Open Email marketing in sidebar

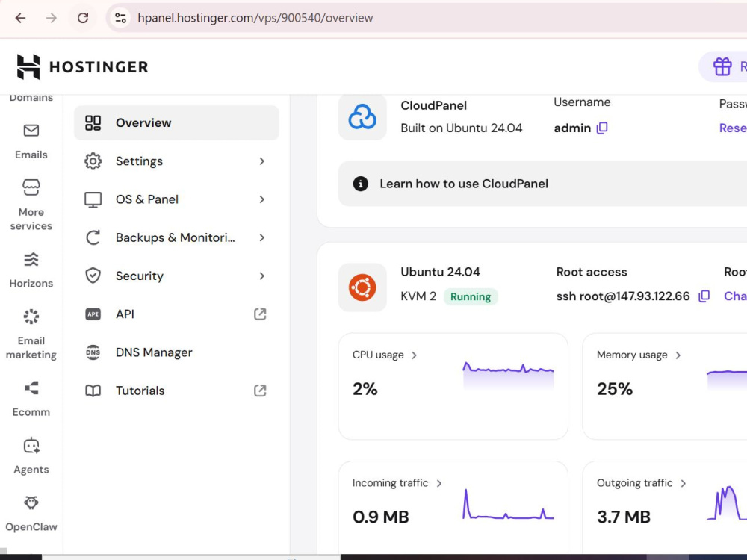(31, 335)
